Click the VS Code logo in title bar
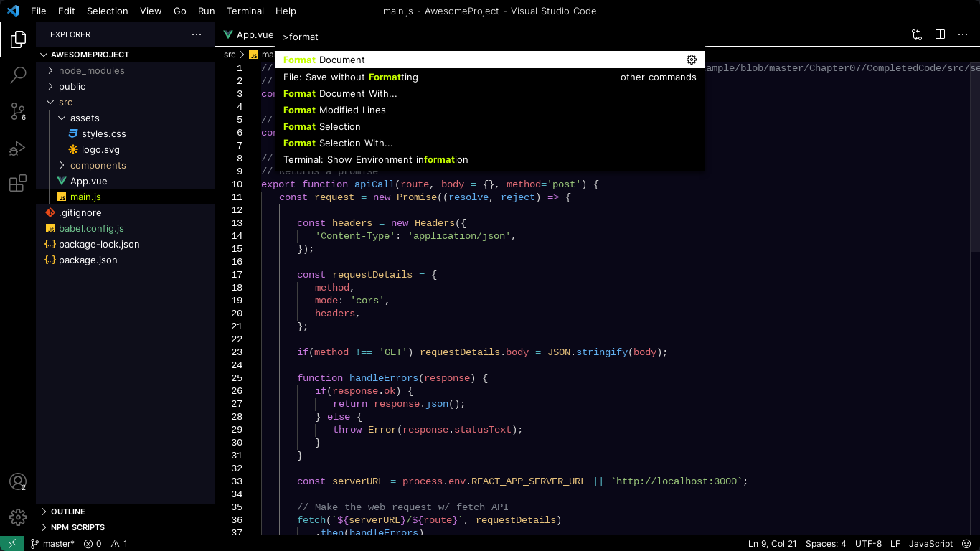This screenshot has width=980, height=551. click(12, 11)
